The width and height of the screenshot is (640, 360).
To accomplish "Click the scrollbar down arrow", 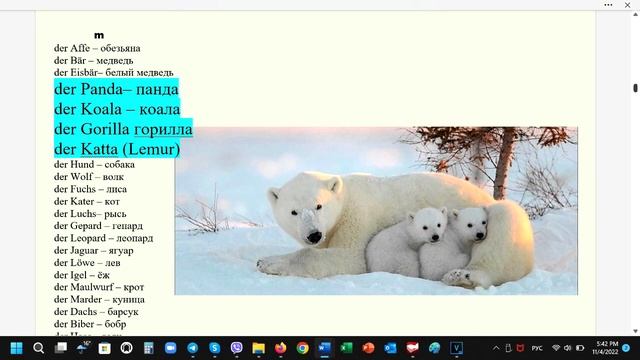I will [x=636, y=331].
